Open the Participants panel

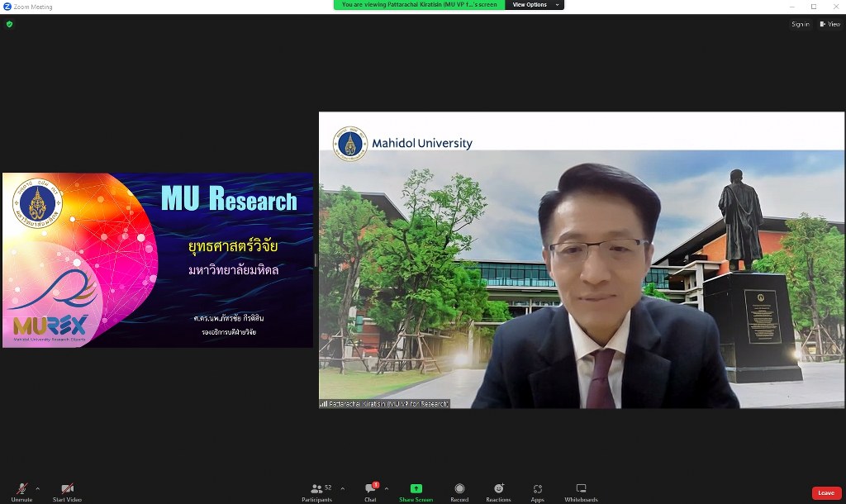(x=316, y=491)
